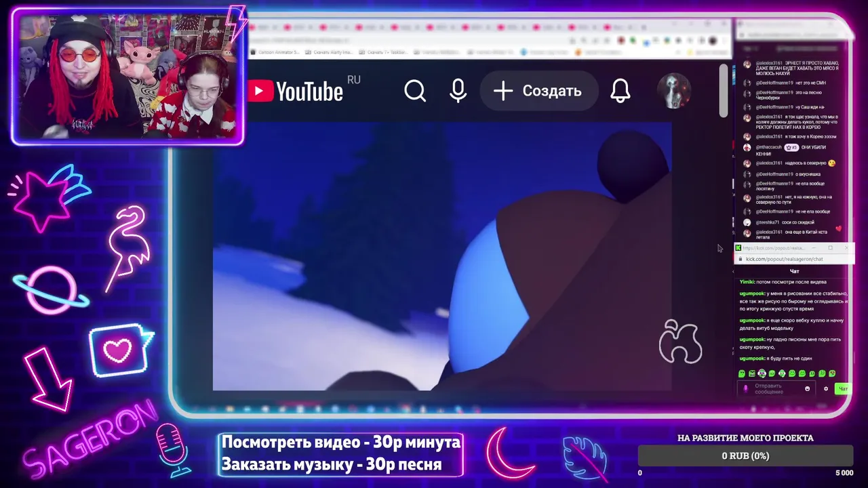
Task: Open YouTube notifications bell
Action: click(620, 91)
